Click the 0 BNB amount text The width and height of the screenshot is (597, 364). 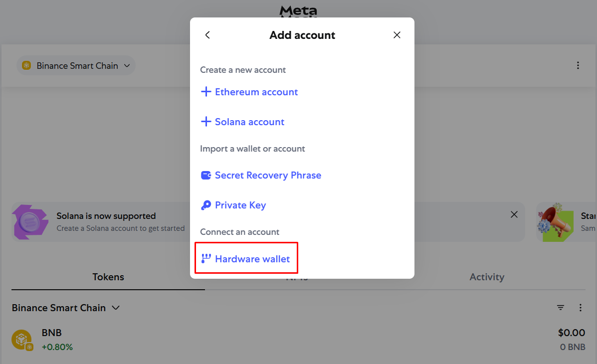573,347
